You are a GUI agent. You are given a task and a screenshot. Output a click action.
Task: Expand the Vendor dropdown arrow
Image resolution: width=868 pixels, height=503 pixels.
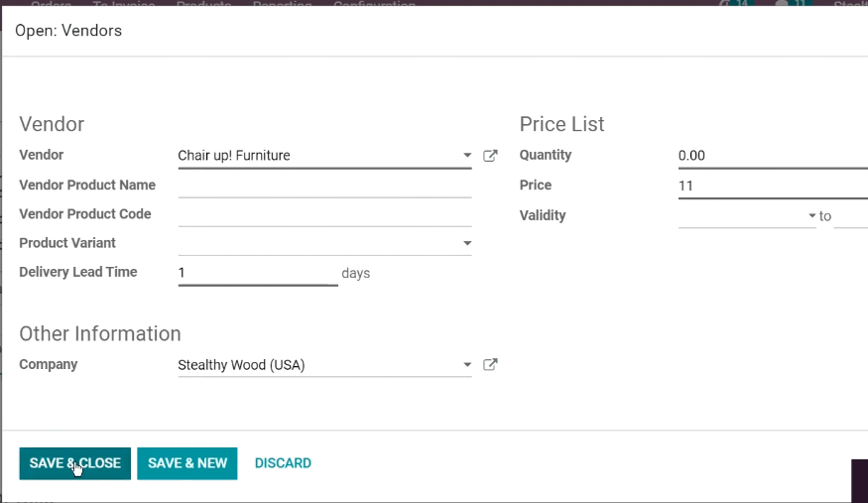(467, 156)
